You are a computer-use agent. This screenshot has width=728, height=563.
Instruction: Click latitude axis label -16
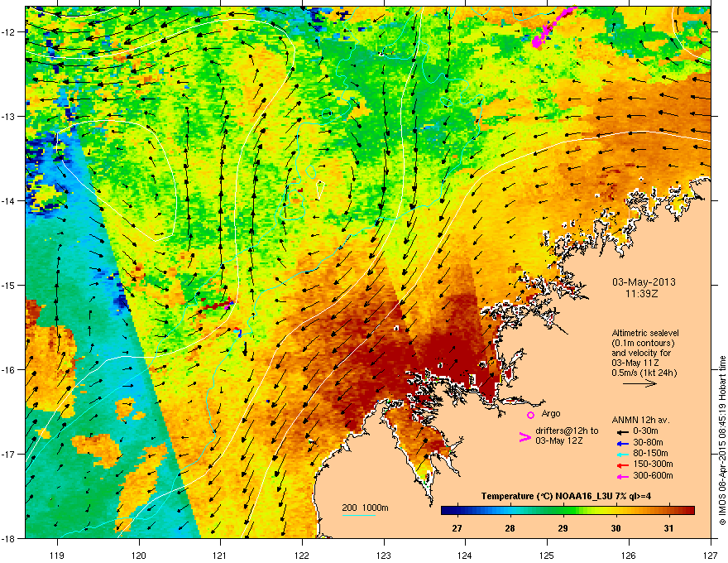click(8, 370)
